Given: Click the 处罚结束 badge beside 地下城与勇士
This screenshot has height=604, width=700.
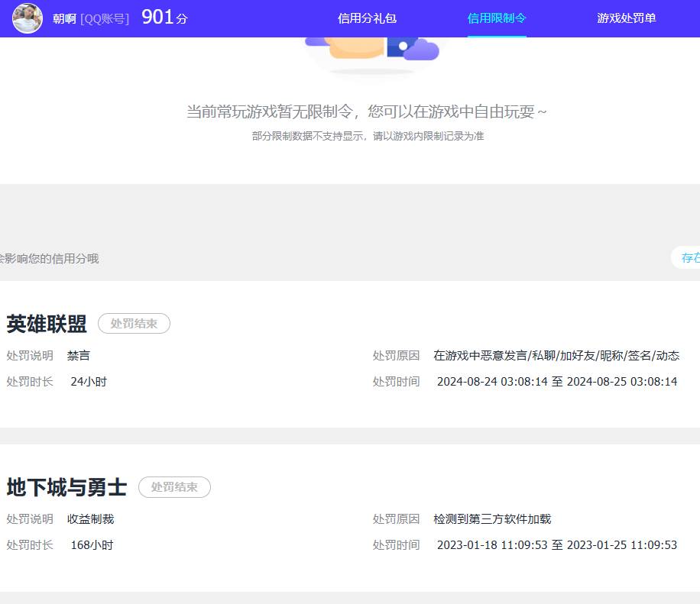Looking at the screenshot, I should click(174, 487).
